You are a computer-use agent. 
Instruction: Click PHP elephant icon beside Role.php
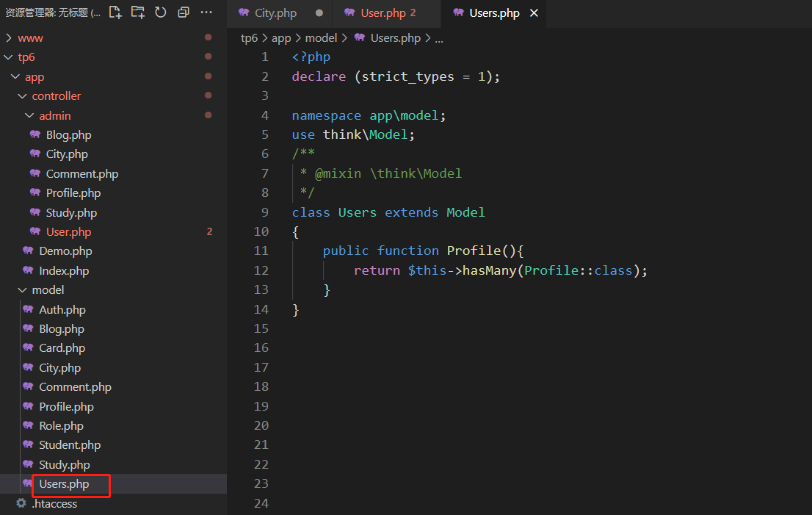(28, 425)
